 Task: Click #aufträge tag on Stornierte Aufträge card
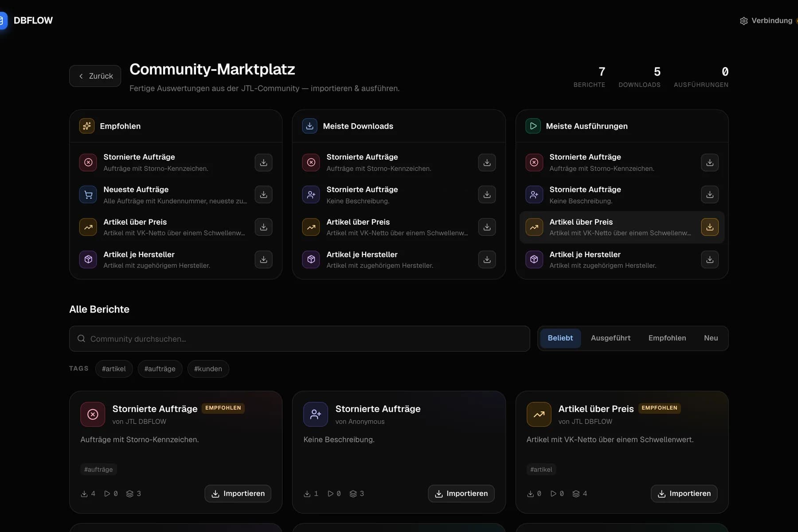[98, 469]
